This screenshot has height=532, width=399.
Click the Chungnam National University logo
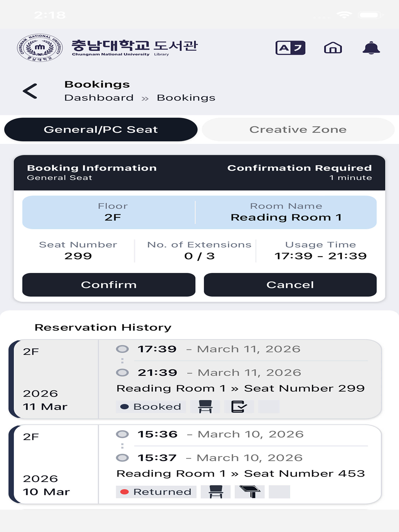[40, 48]
